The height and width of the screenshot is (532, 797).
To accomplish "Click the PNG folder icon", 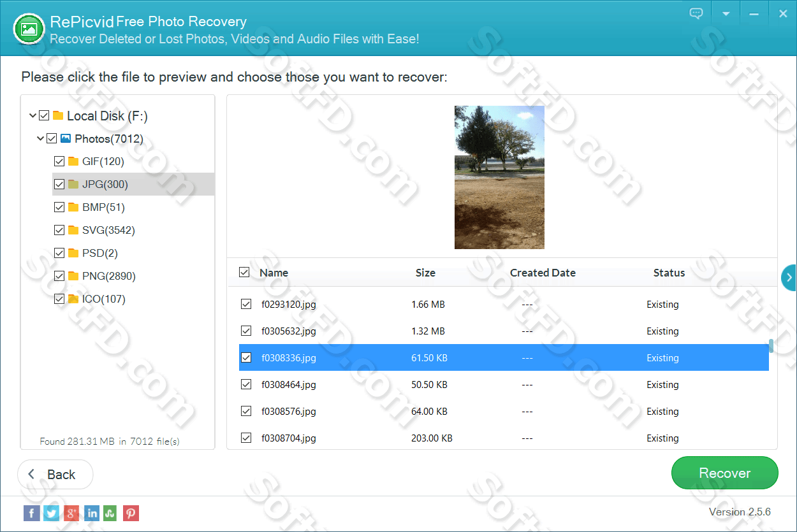I will (x=73, y=276).
